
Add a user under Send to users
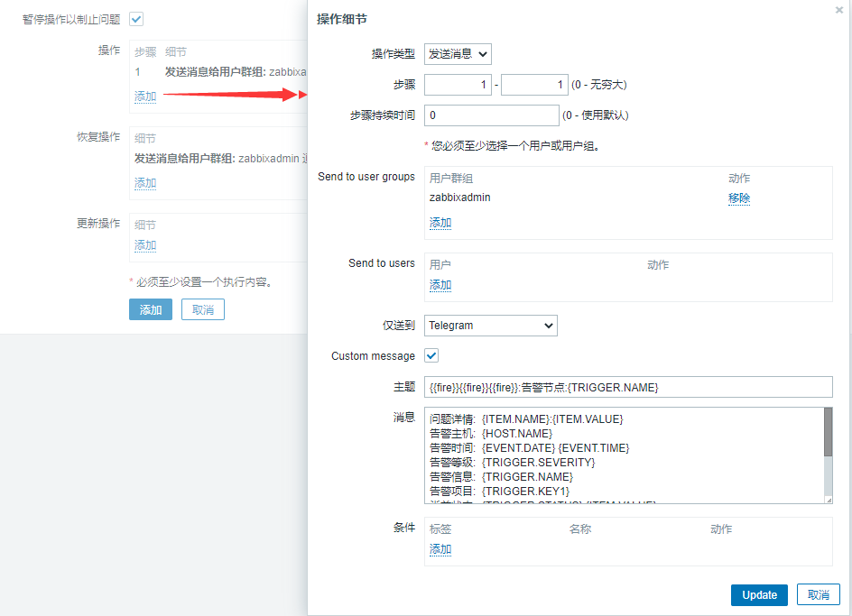tap(440, 285)
